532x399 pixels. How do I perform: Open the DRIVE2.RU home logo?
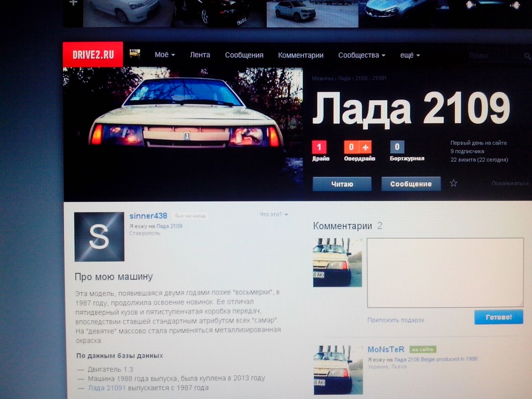point(93,54)
